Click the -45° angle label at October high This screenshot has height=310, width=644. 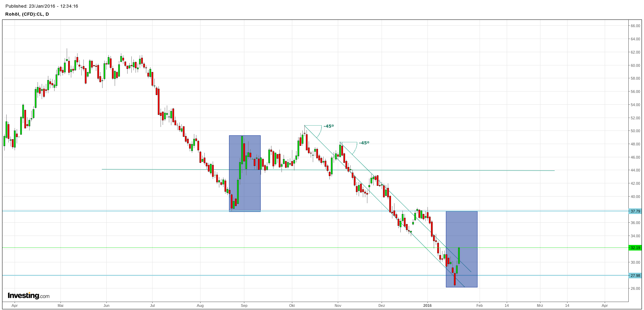click(x=328, y=126)
